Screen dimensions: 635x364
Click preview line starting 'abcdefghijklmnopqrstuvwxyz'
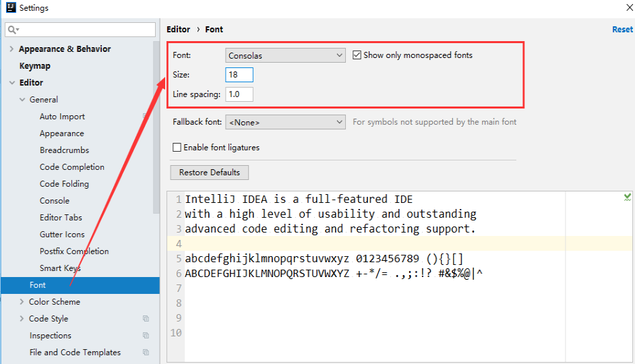pos(324,259)
